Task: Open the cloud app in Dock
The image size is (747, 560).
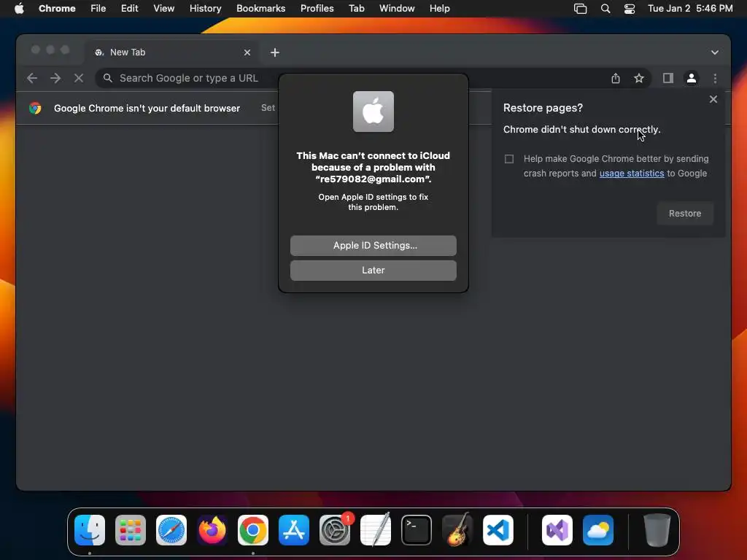Action: point(598,530)
